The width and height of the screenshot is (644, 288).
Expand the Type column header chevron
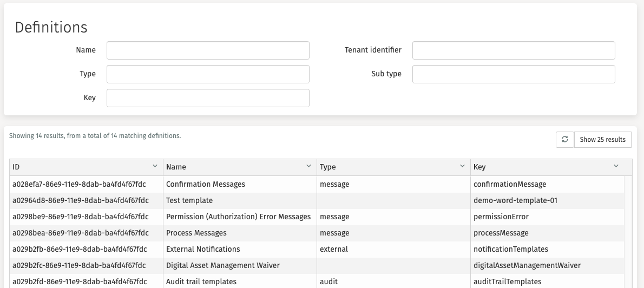click(462, 166)
